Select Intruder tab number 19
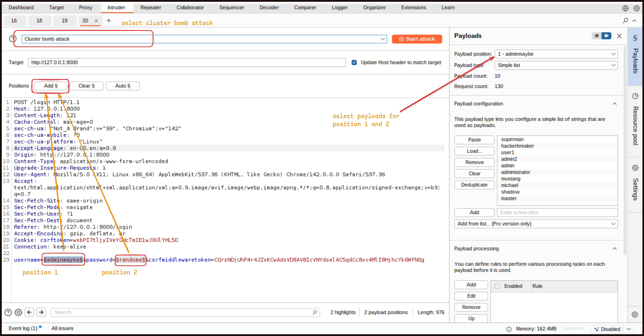The image size is (644, 336). click(65, 20)
